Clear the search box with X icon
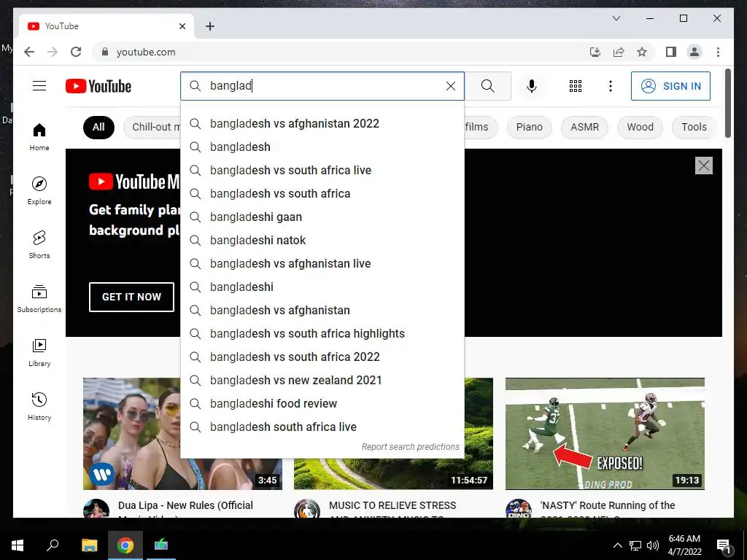 point(451,86)
